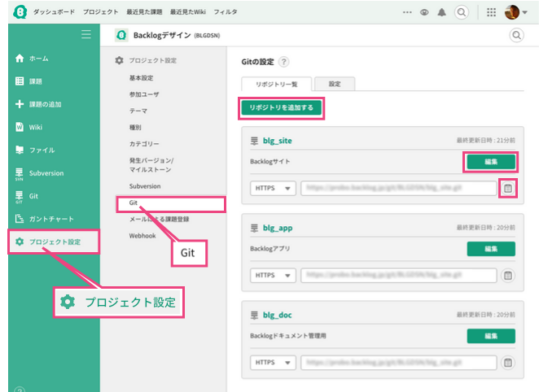The image size is (539, 392).
Task: Open notifications bell icon
Action: [442, 12]
